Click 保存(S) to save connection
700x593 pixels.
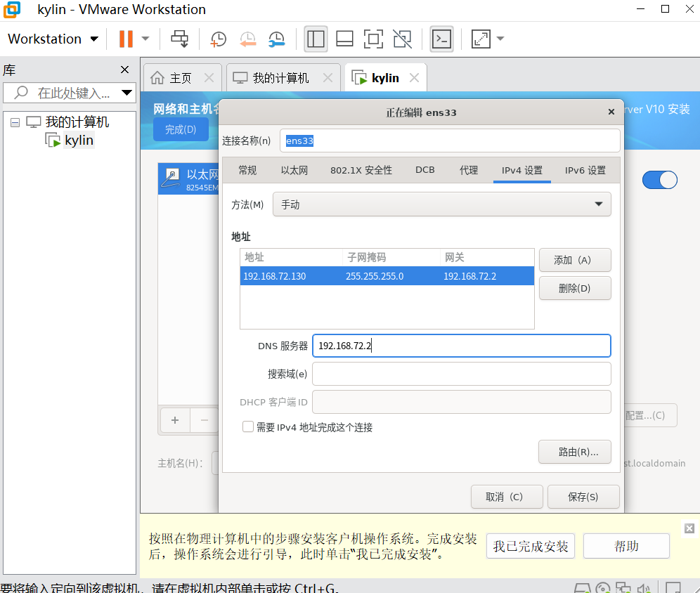(583, 497)
